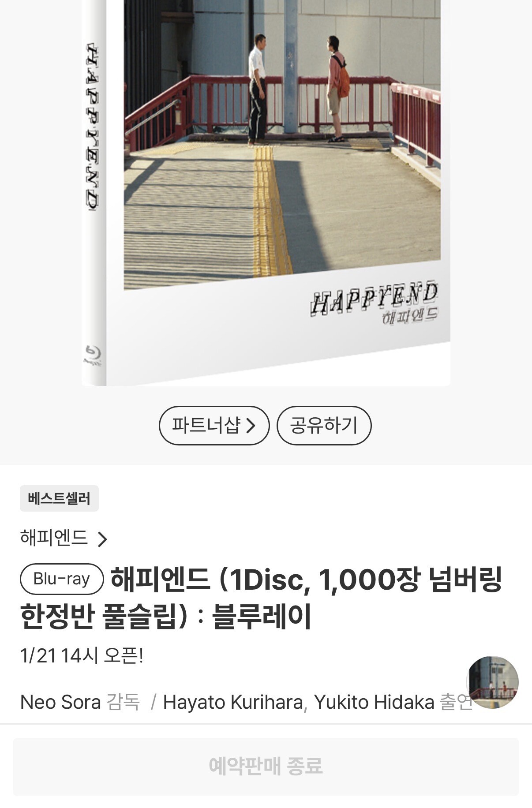Screen dimensions: 532x808
Task: Open the 파트너샵 partner shop button
Action: click(x=214, y=425)
